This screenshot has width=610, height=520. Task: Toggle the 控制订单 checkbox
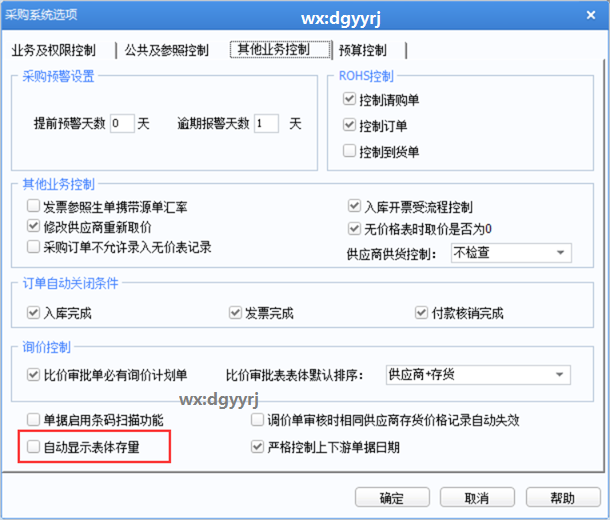coord(349,126)
